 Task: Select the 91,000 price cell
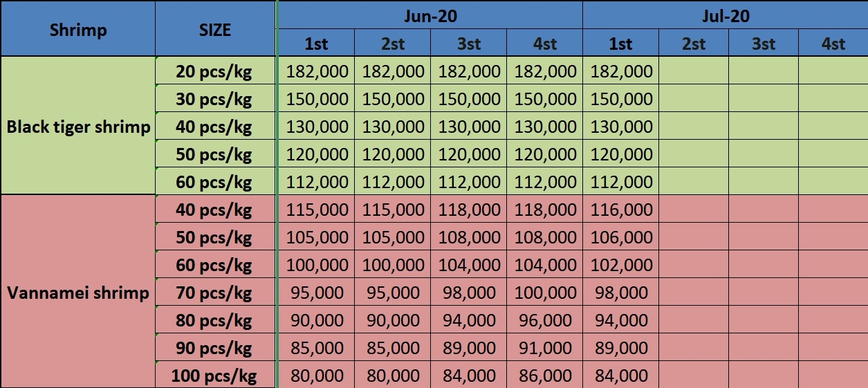point(544,348)
